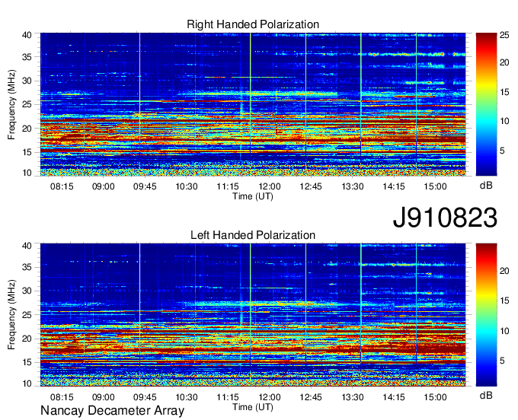
Task: Click the 'Right Handed Polarization' plot title
Action: 253,24
